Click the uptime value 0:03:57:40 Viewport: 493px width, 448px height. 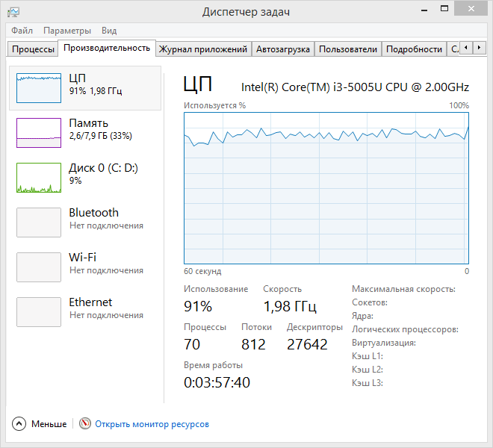click(x=217, y=382)
